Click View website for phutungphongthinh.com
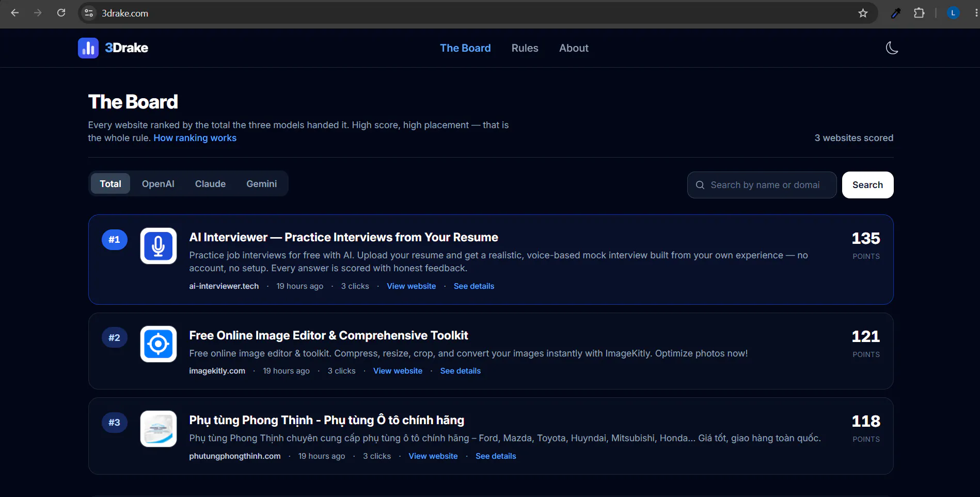This screenshot has height=497, width=980. (433, 456)
